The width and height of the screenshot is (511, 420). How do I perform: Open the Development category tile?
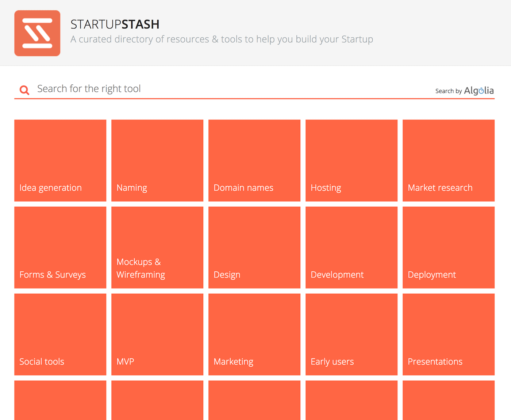pyautogui.click(x=351, y=247)
